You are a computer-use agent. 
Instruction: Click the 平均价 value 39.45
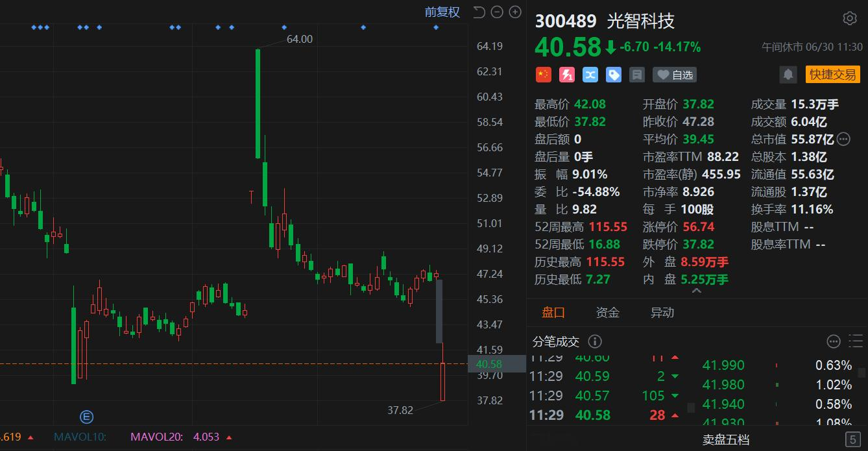(x=698, y=139)
